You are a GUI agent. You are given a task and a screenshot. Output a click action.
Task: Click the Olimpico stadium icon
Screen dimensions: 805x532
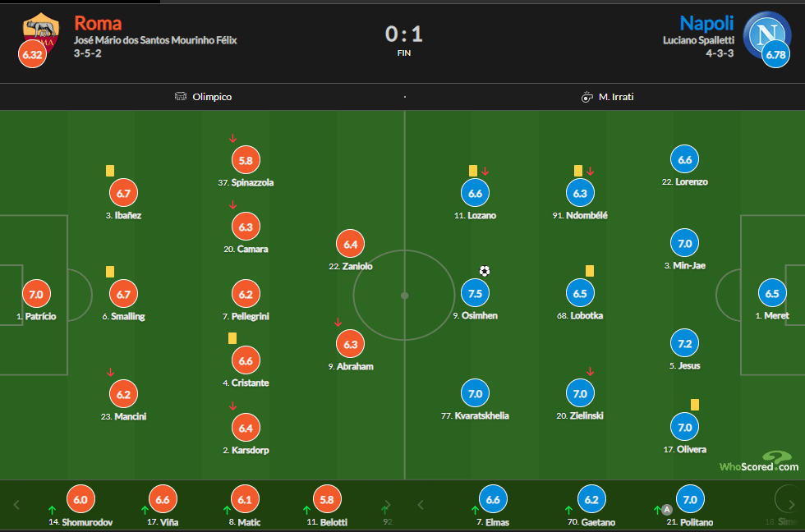(x=181, y=96)
